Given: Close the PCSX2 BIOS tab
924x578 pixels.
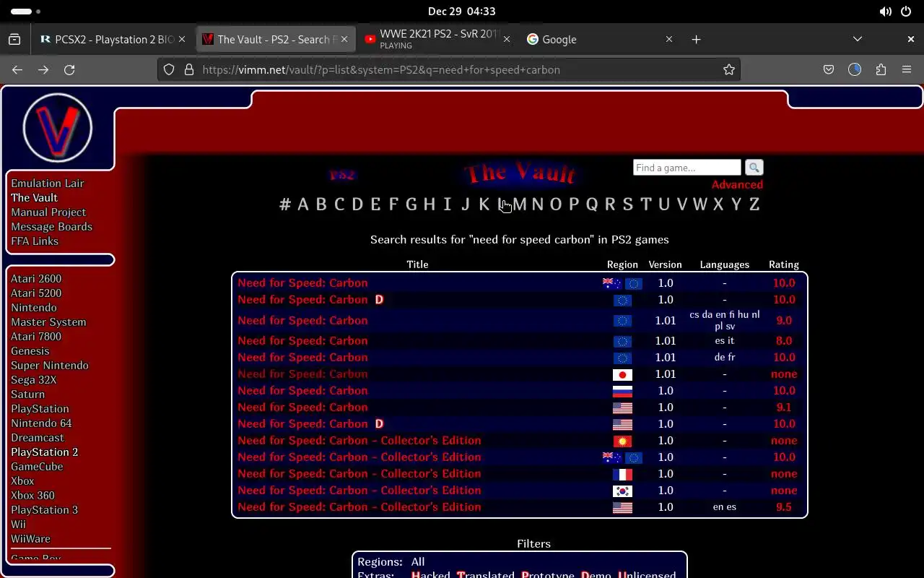Looking at the screenshot, I should tap(182, 39).
